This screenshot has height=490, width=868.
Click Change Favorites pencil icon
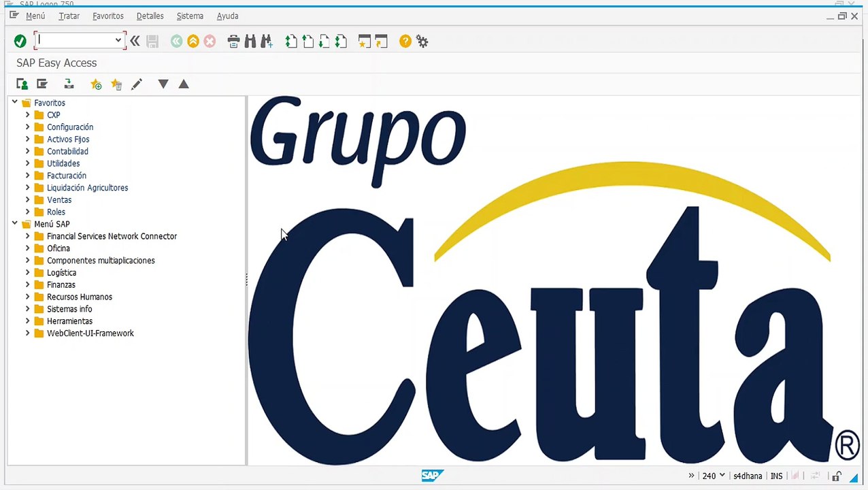[137, 84]
